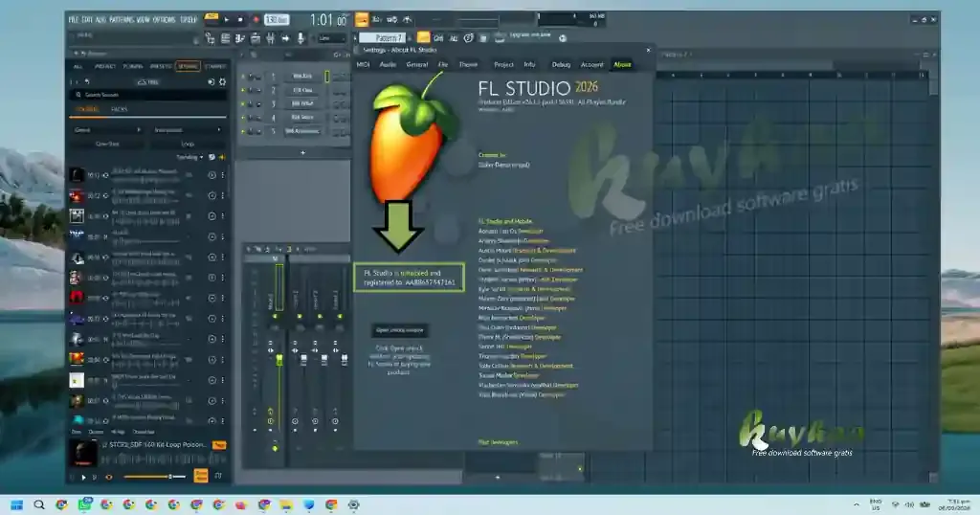Click the Search Sounds input field
The height and width of the screenshot is (515, 980).
pyautogui.click(x=148, y=95)
